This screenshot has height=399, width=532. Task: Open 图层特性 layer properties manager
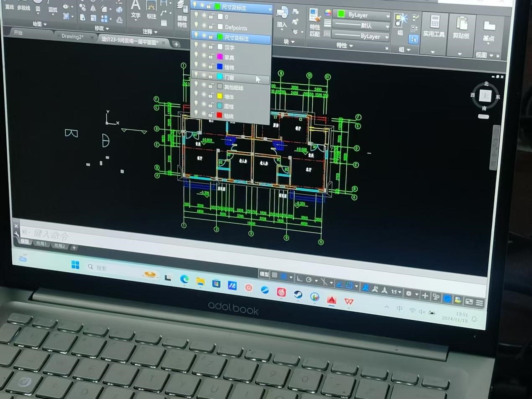coord(182,13)
